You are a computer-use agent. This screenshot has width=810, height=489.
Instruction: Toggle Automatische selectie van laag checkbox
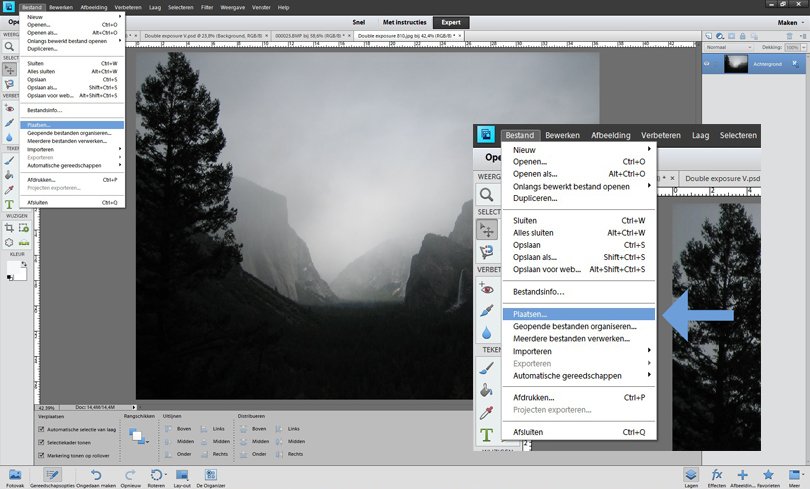pos(41,429)
